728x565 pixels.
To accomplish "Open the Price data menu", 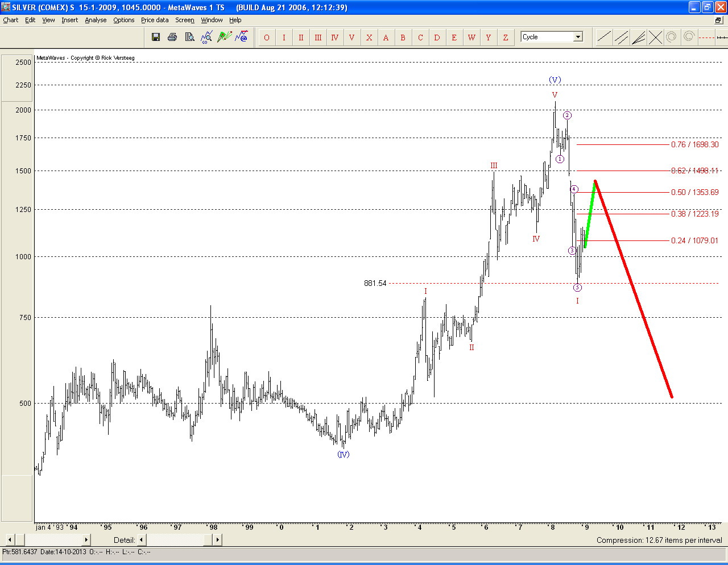I will 155,20.
